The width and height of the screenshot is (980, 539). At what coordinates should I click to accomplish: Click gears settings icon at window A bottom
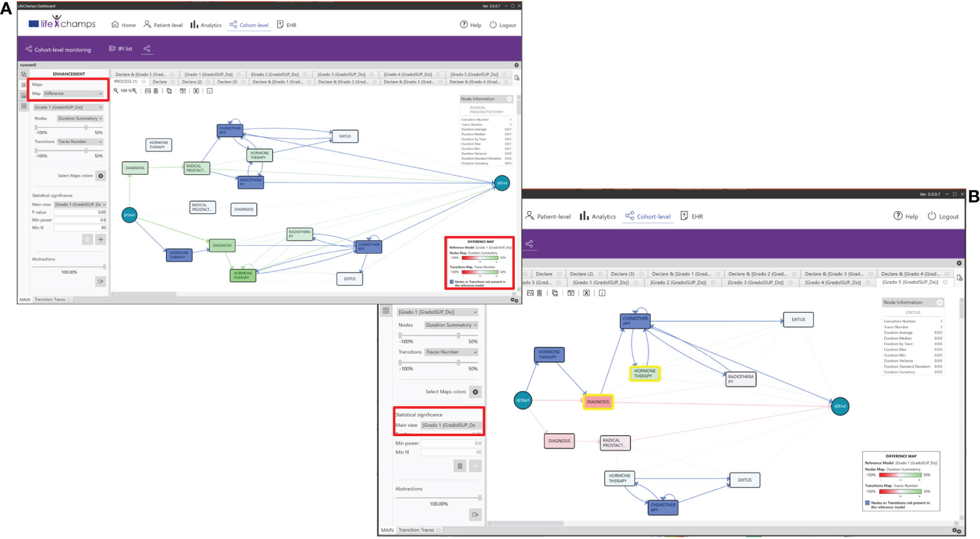point(514,300)
